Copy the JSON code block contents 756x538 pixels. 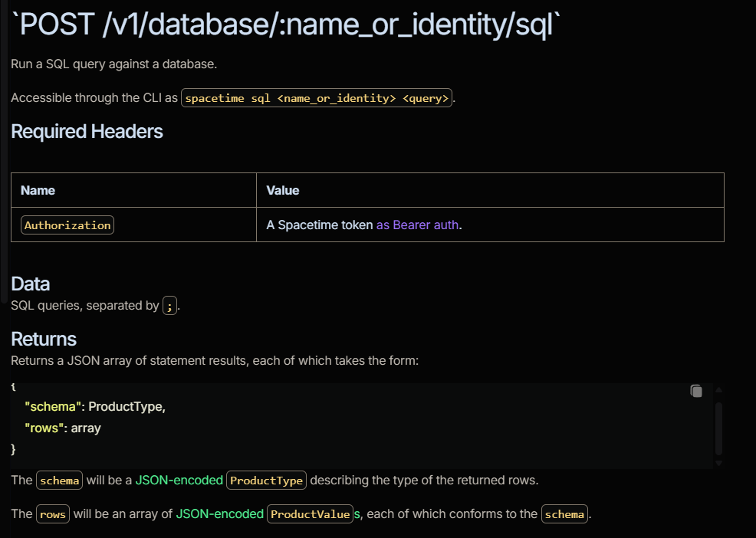click(x=695, y=391)
